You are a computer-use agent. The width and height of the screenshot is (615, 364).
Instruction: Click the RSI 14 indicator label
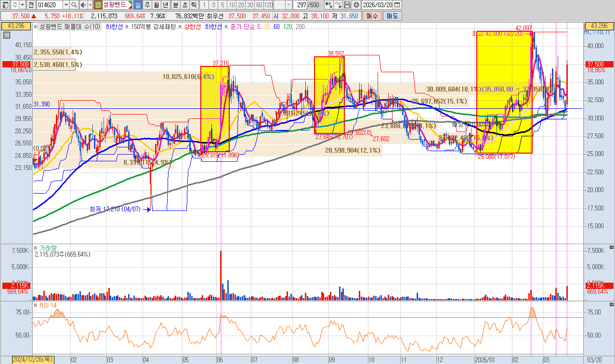48,305
